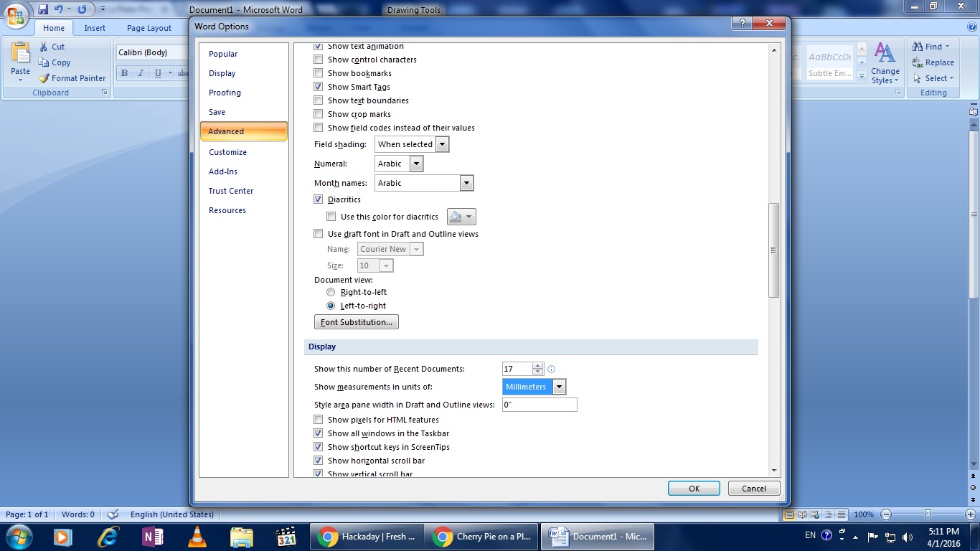Open the Clipboard pane launcher icon

(104, 93)
